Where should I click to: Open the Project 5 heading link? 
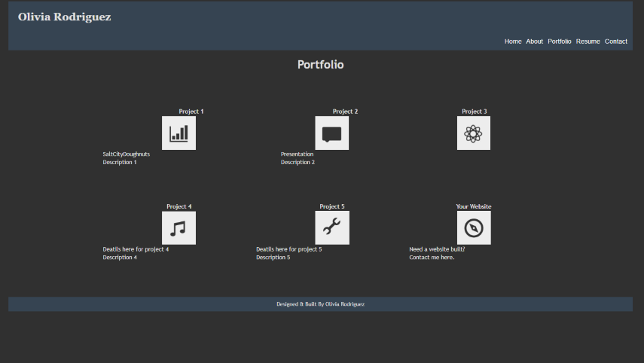coord(332,206)
